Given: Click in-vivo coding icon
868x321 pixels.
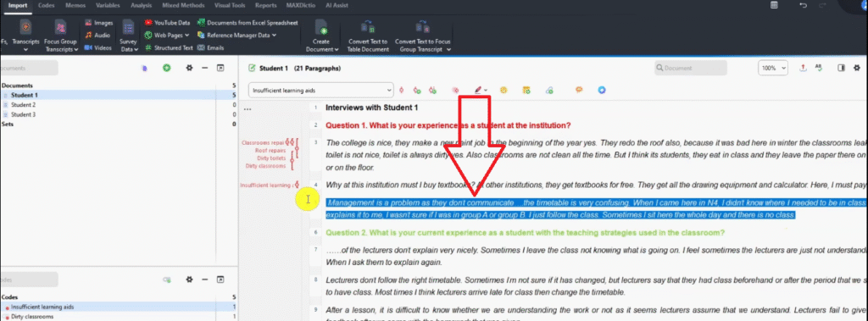Looking at the screenshot, I should pyautogui.click(x=432, y=90).
